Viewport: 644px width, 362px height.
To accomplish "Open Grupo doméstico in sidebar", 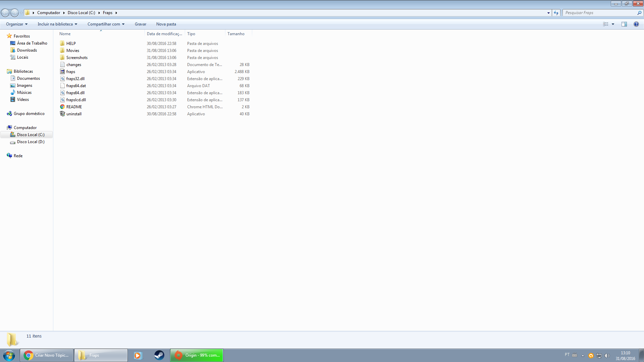I will (x=29, y=113).
